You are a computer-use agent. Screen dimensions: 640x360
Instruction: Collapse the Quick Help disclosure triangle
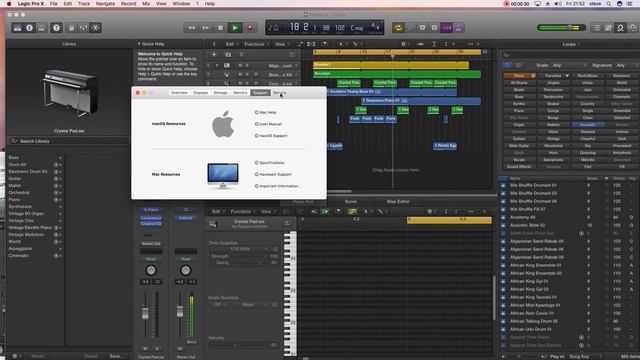139,44
